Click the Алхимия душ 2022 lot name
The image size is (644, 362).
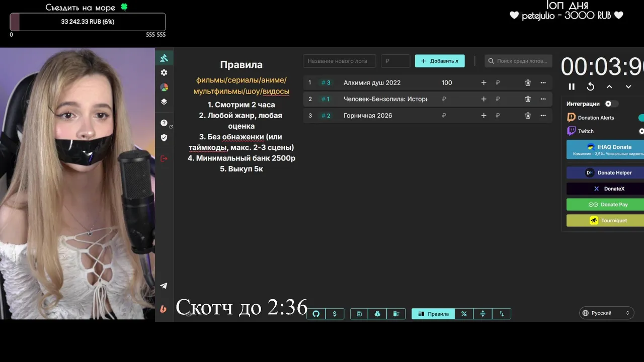click(x=372, y=83)
